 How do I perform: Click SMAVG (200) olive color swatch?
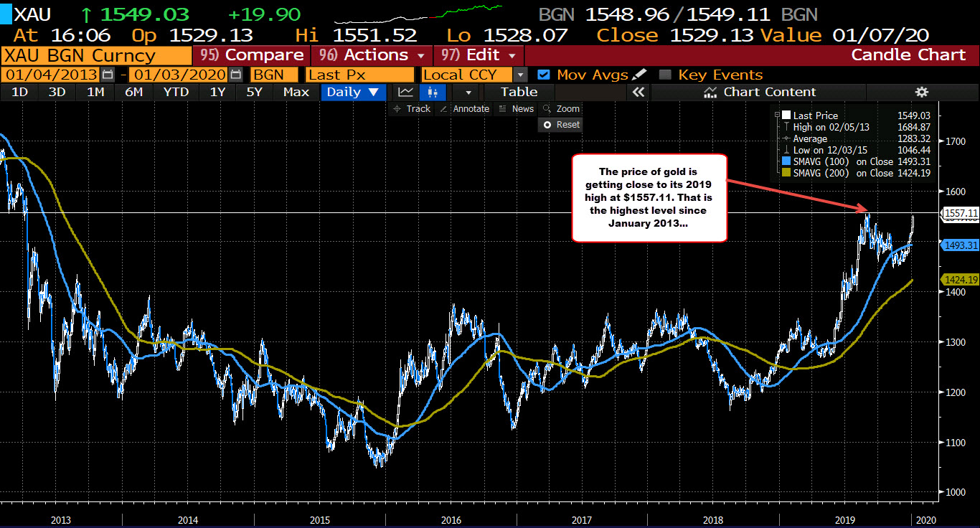(x=787, y=173)
